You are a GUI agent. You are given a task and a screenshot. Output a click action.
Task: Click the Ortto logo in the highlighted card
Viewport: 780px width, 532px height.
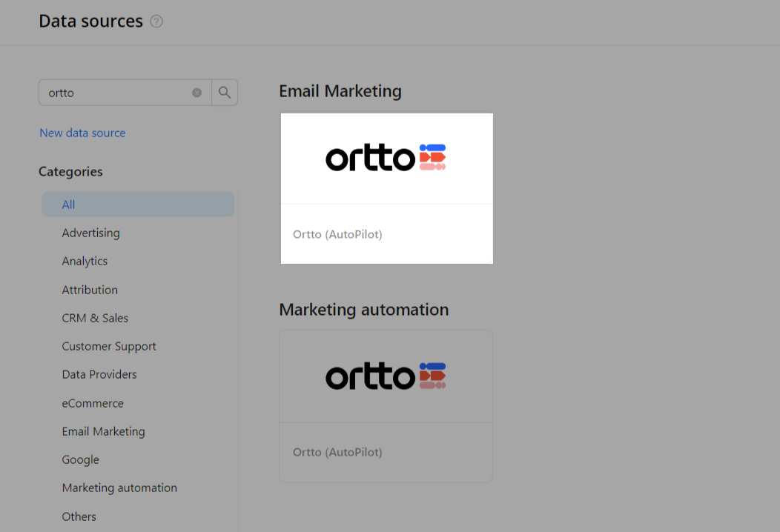(385, 157)
